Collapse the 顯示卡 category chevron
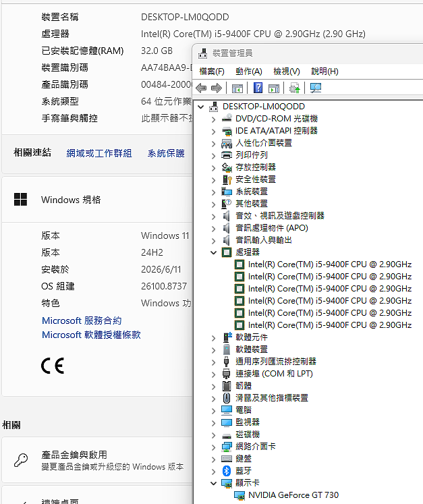The width and height of the screenshot is (423, 504). pyautogui.click(x=213, y=483)
